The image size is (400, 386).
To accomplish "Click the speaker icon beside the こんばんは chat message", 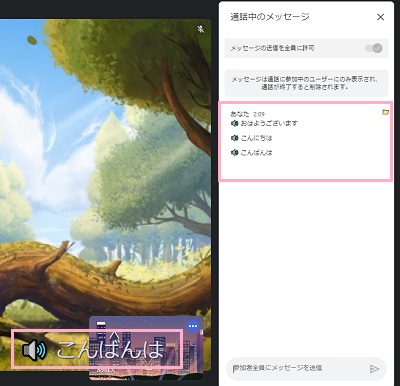I will click(x=235, y=153).
